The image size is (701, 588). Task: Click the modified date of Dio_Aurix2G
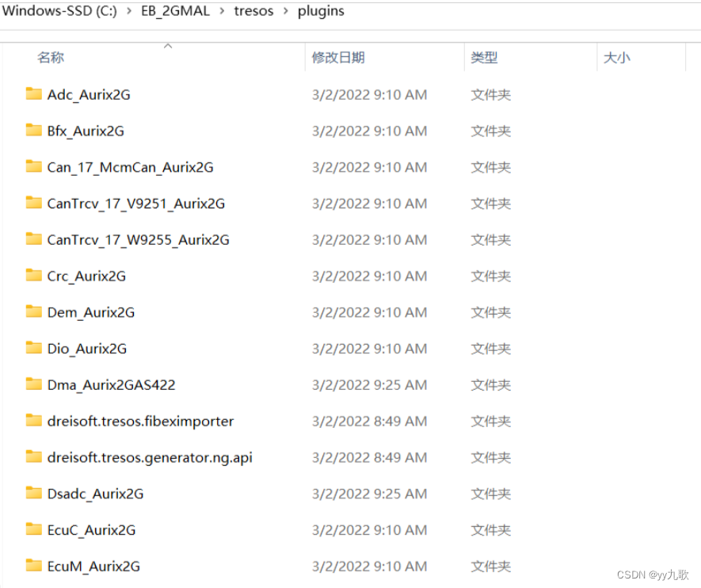[369, 349]
